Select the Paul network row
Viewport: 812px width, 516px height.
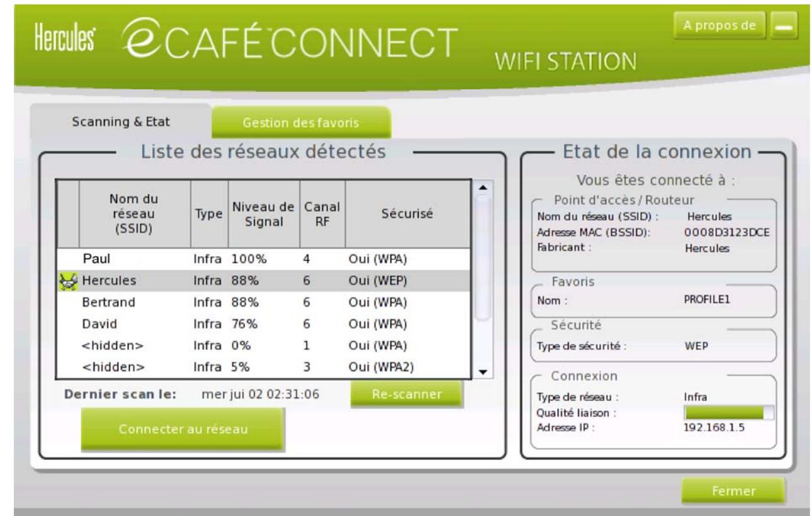point(264,259)
